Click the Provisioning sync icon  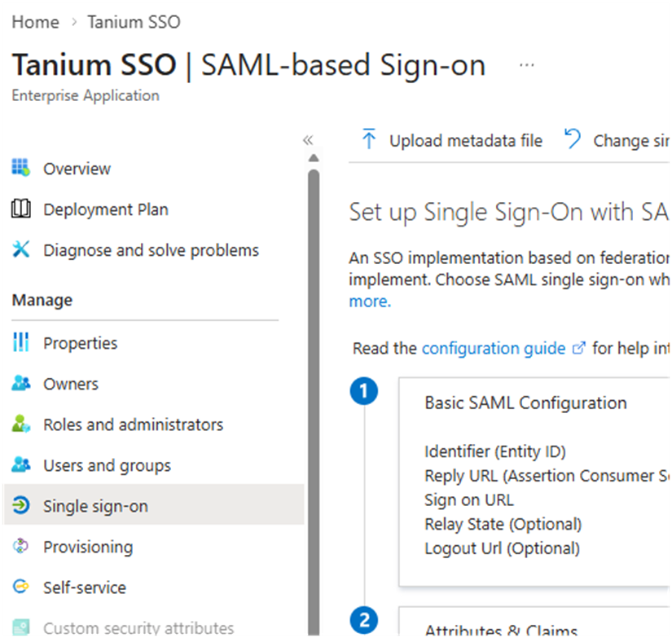click(x=21, y=547)
